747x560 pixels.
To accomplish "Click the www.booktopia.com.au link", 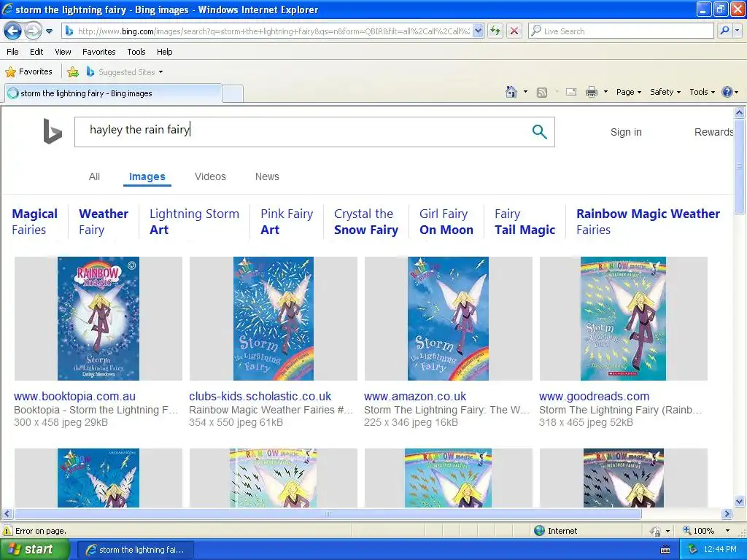I will coord(75,396).
